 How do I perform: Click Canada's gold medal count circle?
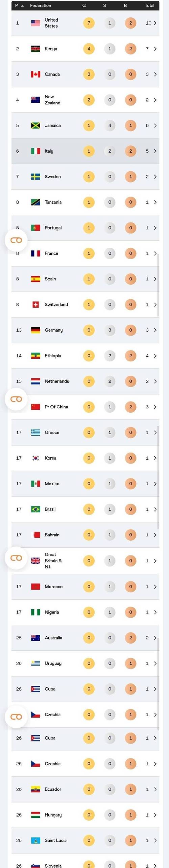[89, 74]
